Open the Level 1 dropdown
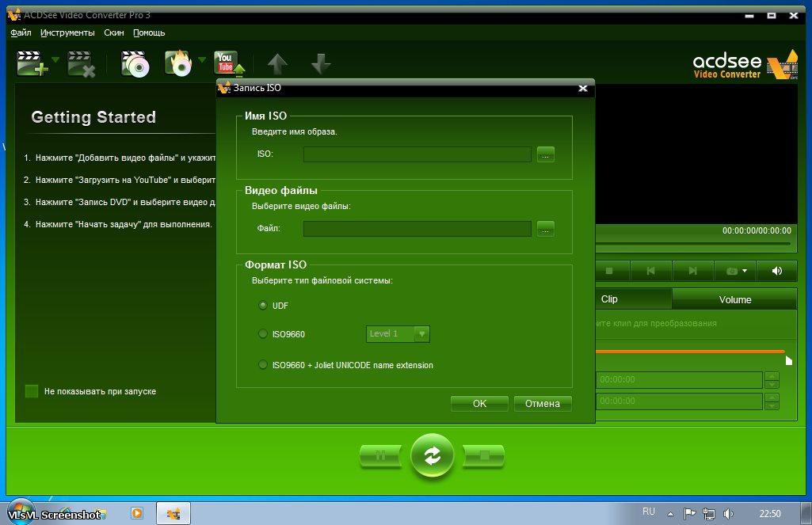Screen dimensions: 812x525 coord(398,334)
